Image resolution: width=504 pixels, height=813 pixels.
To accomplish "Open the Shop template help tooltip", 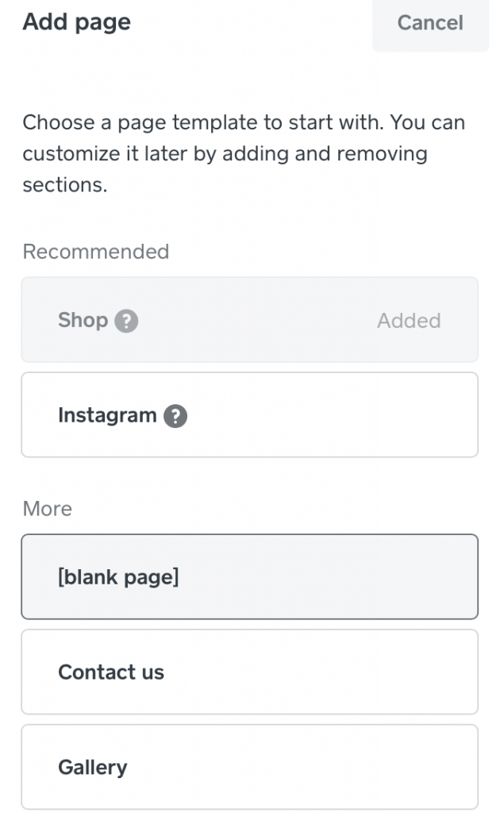I will (x=129, y=321).
